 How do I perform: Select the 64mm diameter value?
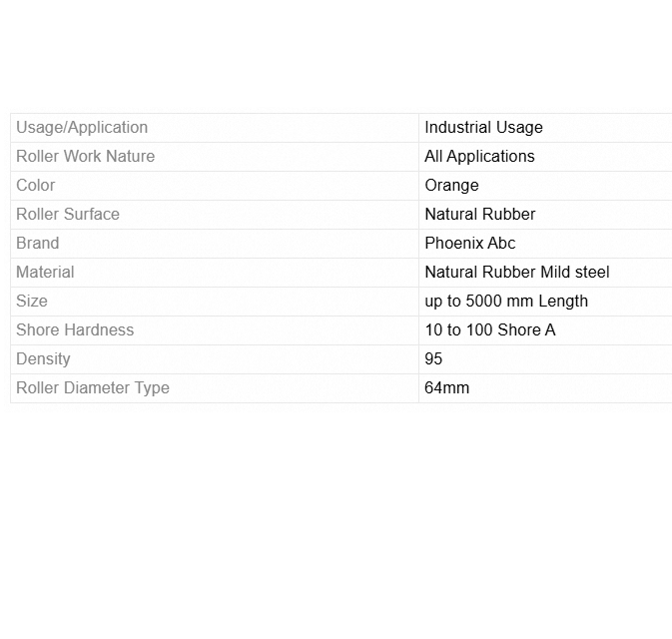[x=446, y=388]
